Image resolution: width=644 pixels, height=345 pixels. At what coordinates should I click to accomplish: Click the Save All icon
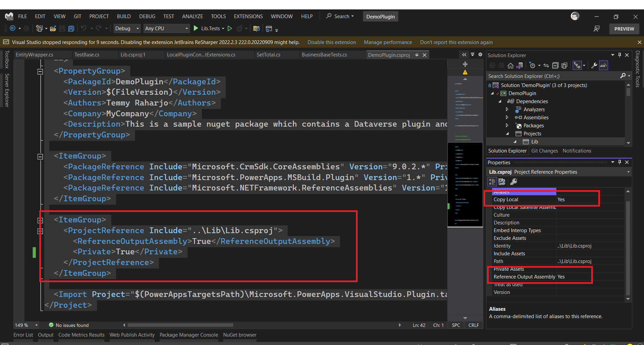click(71, 29)
